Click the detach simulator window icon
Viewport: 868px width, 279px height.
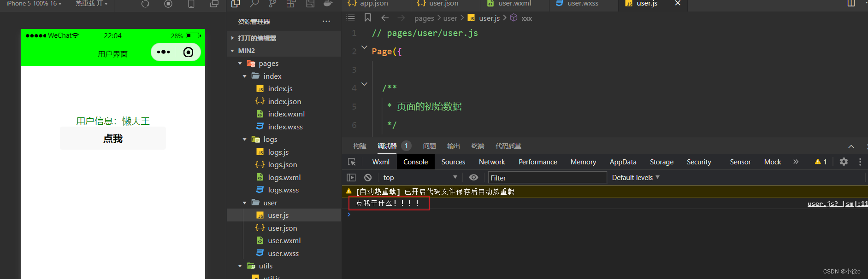tap(214, 4)
